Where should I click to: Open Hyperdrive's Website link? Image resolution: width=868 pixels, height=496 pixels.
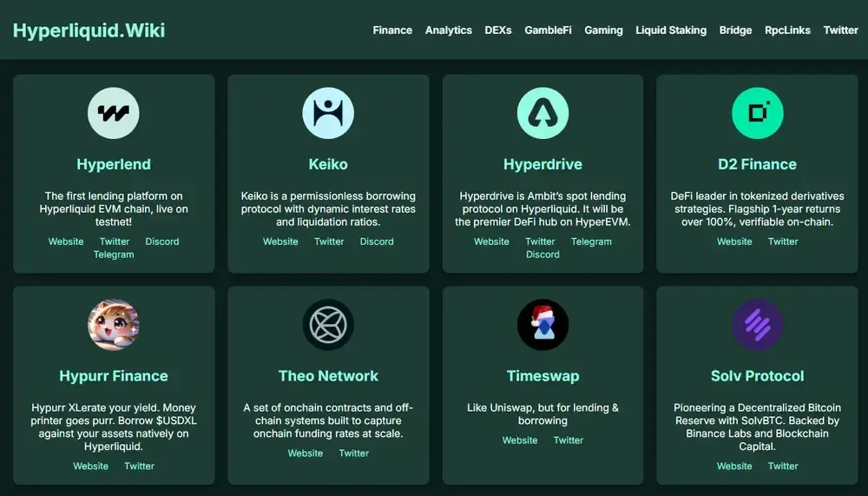pos(491,241)
